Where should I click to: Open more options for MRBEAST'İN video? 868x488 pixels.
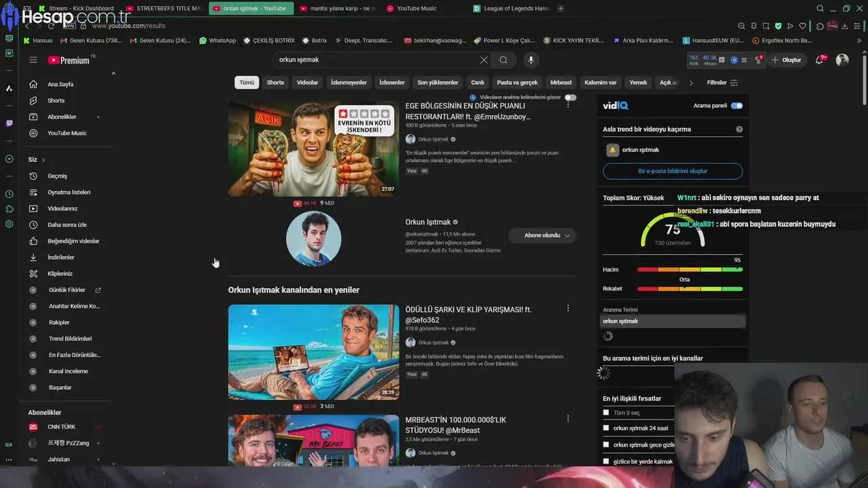click(x=568, y=418)
